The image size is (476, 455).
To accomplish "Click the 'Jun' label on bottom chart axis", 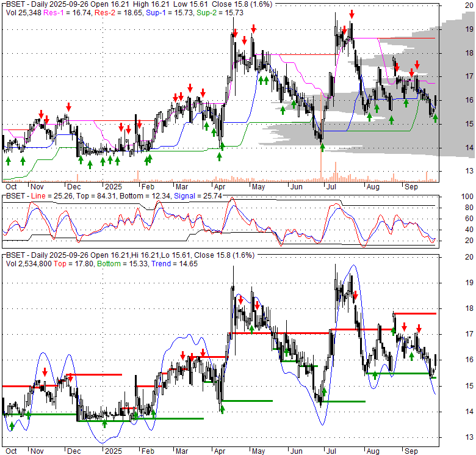I will 297,451.
